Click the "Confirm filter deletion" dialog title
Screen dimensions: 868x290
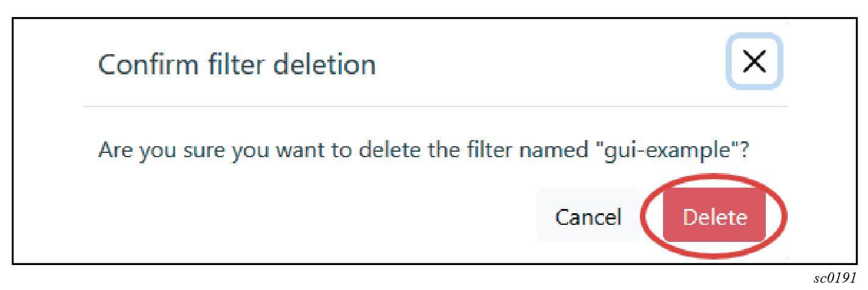click(237, 64)
